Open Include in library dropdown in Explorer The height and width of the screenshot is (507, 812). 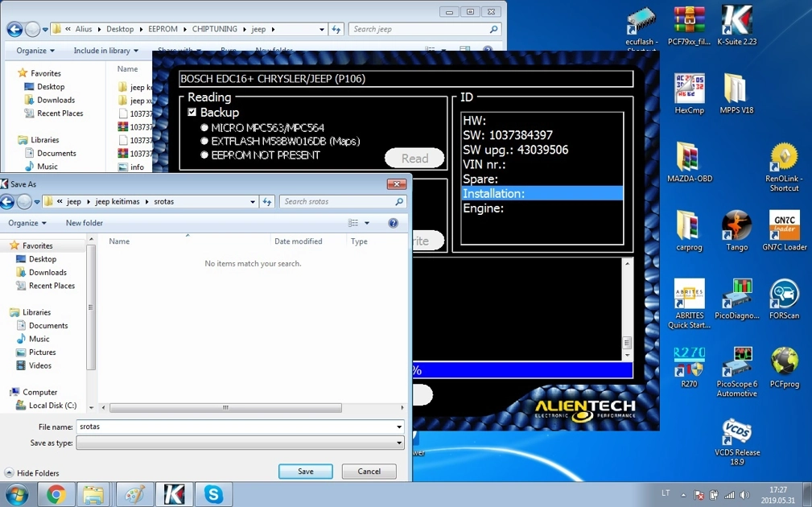[x=105, y=50]
